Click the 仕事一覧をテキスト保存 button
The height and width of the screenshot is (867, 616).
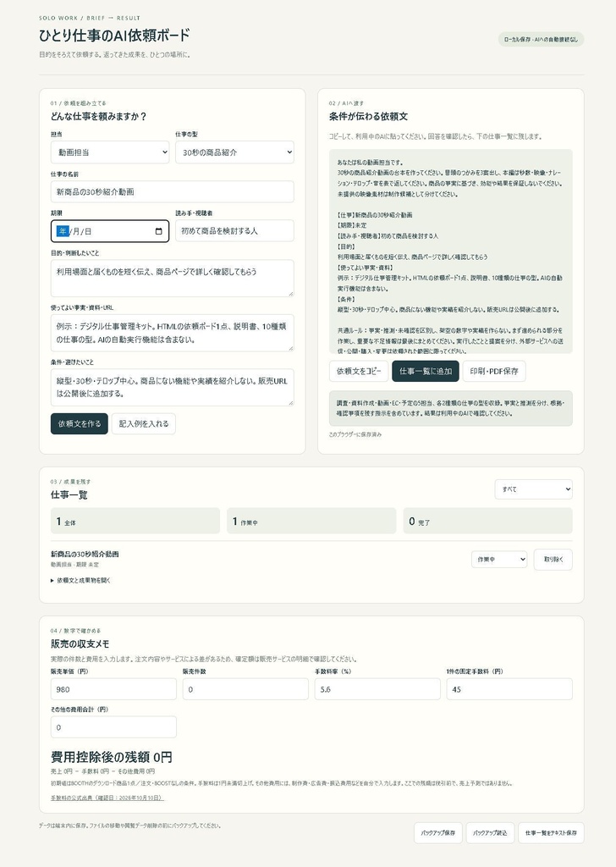click(551, 833)
